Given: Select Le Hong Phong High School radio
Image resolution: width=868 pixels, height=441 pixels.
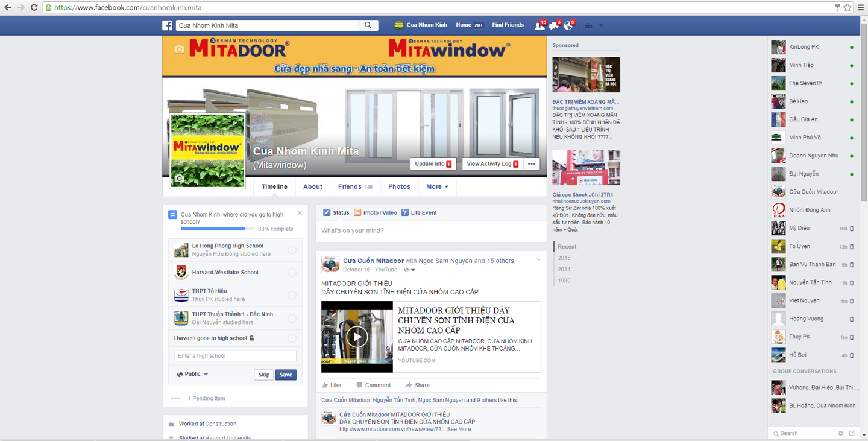Looking at the screenshot, I should (x=292, y=250).
